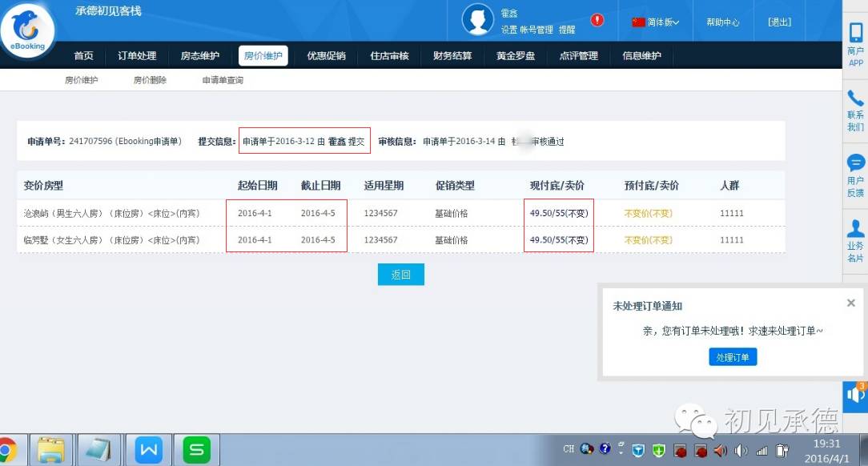868x466 pixels.
Task: Click the red alert notification icon
Action: coord(597,20)
